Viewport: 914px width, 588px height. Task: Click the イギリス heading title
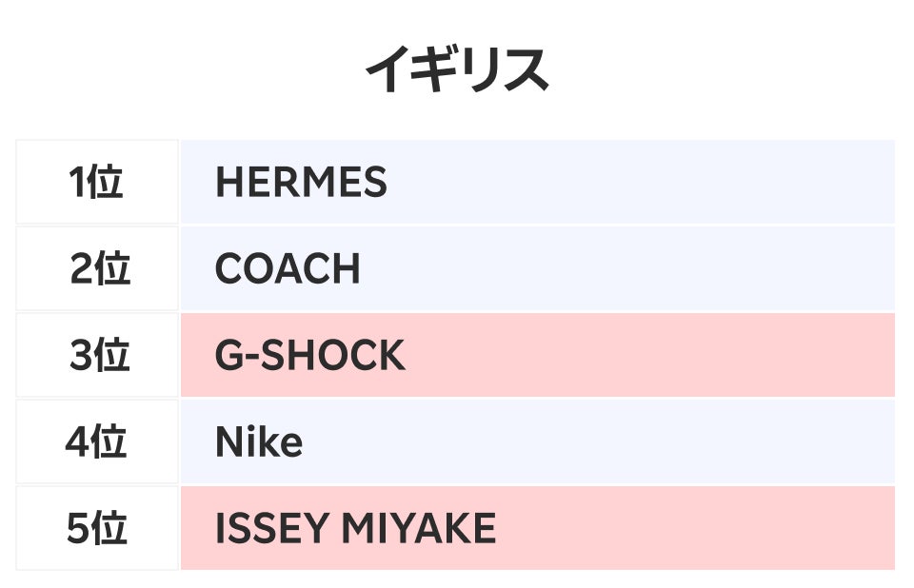(x=457, y=71)
